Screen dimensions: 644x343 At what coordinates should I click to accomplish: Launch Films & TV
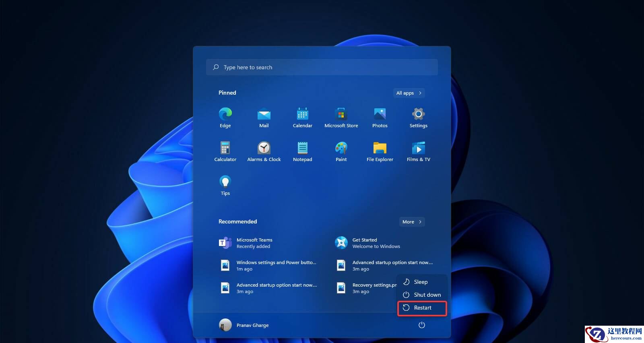[x=419, y=151]
